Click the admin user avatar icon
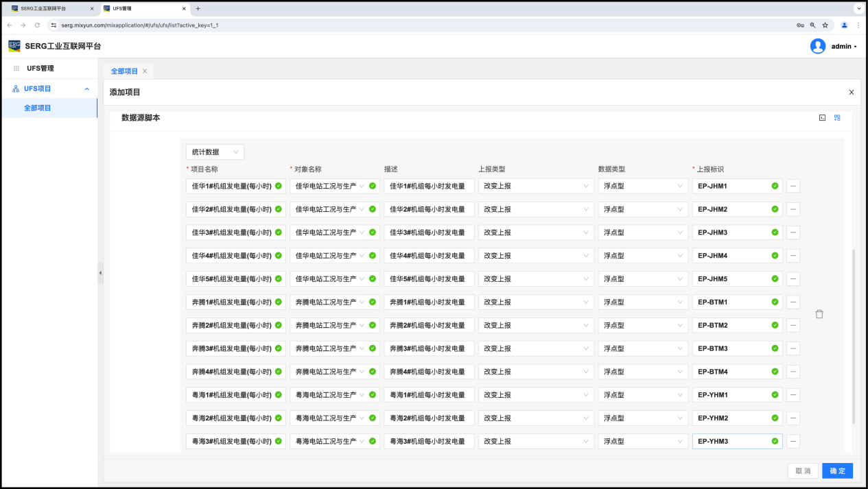Viewport: 868px width, 489px height. [817, 46]
